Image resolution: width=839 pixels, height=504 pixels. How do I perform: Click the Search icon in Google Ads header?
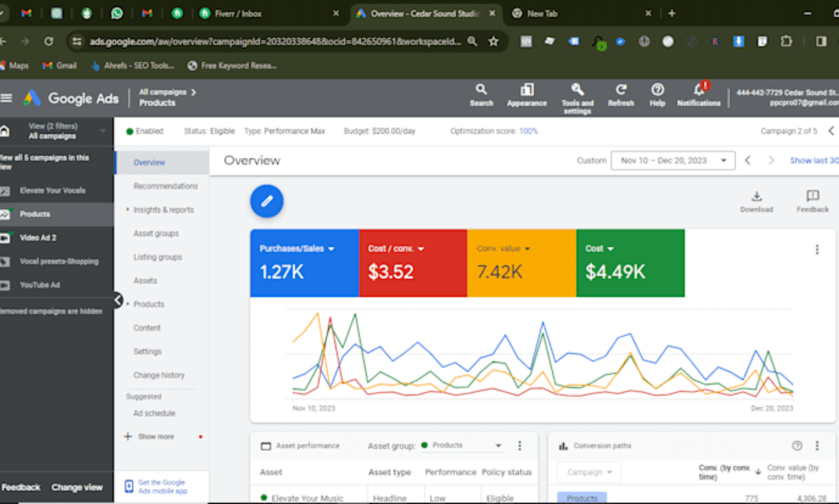point(481,97)
